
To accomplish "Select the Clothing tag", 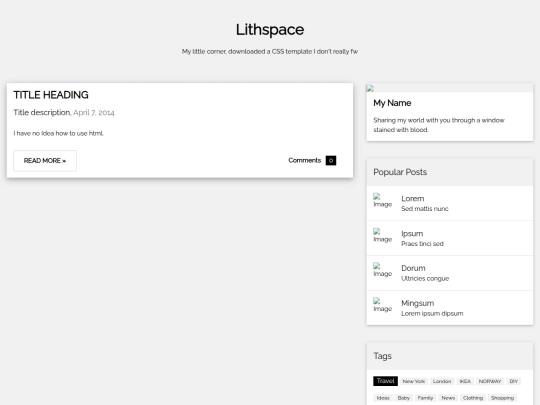I will (x=473, y=398).
